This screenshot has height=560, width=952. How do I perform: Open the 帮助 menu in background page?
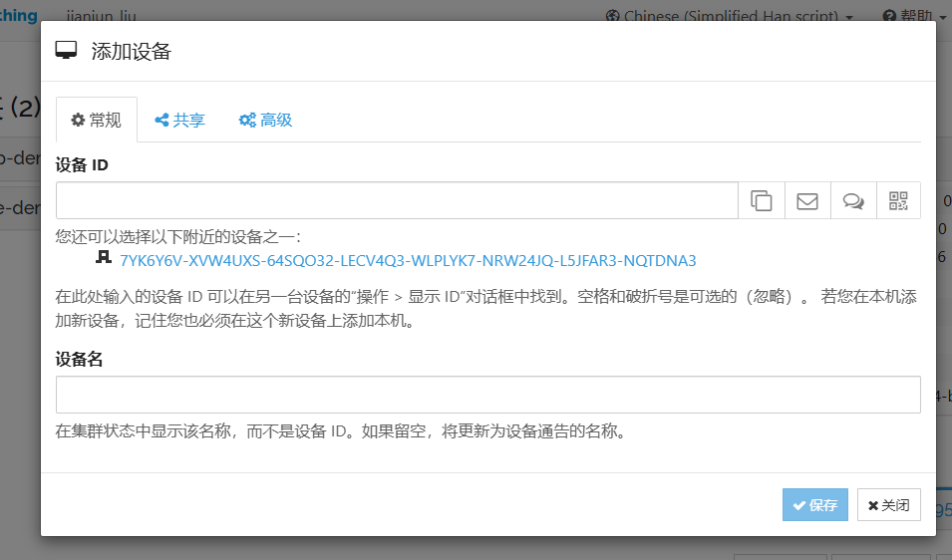(x=914, y=16)
